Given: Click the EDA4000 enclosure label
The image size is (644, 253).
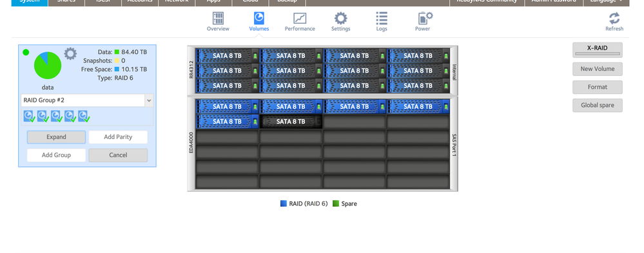Looking at the screenshot, I should [x=191, y=142].
